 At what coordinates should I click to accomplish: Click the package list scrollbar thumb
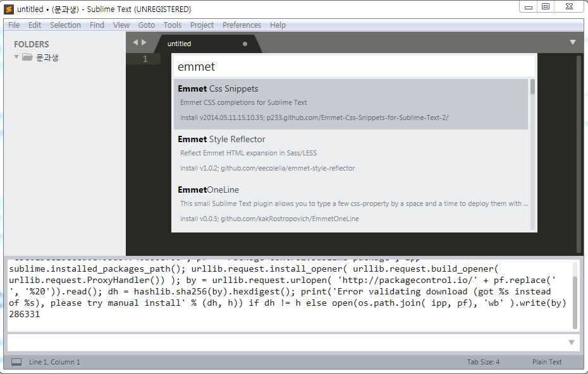click(x=532, y=87)
